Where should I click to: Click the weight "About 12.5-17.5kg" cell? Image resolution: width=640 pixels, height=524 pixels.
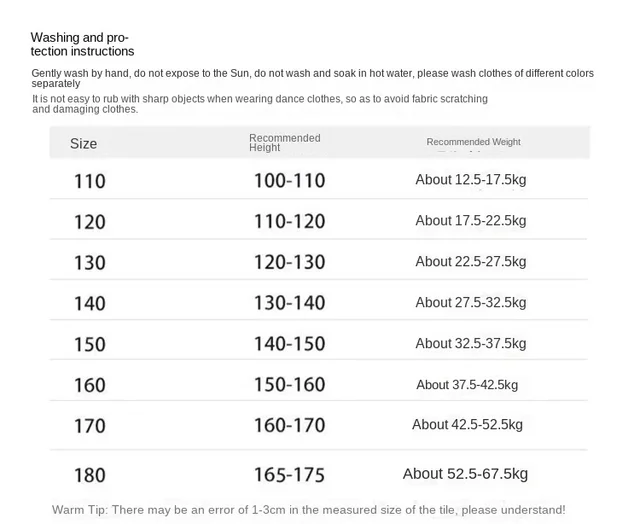(x=470, y=180)
